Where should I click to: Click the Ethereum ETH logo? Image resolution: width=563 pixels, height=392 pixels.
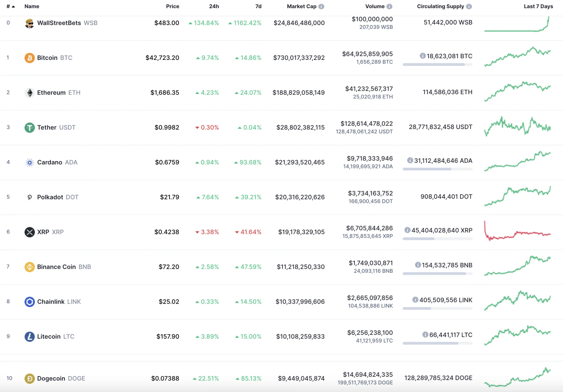[x=30, y=92]
